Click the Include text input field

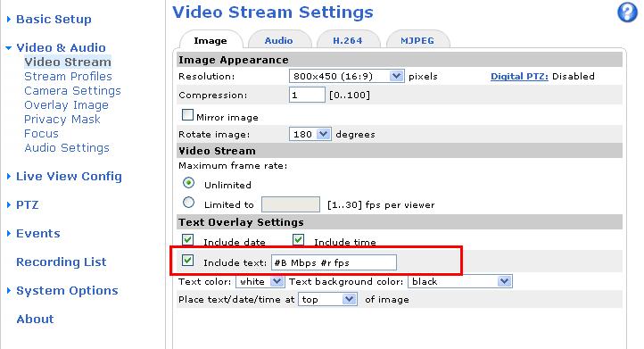pos(334,262)
